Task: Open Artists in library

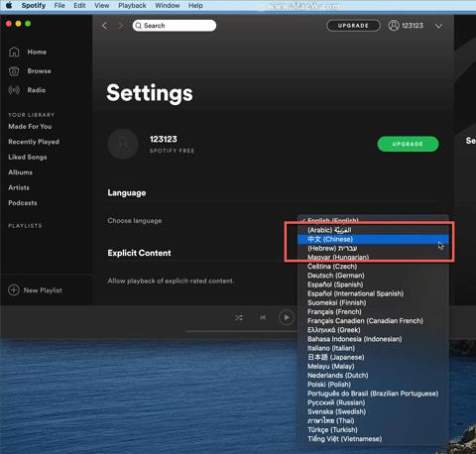Action: [19, 187]
